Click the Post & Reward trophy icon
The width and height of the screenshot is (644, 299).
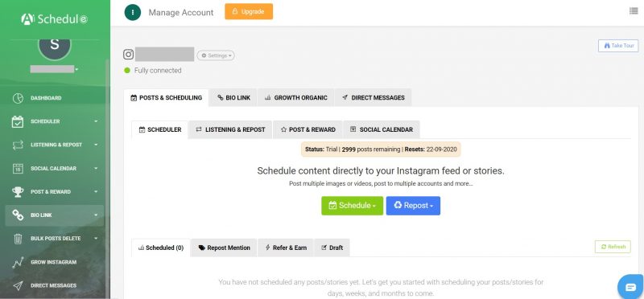18,192
